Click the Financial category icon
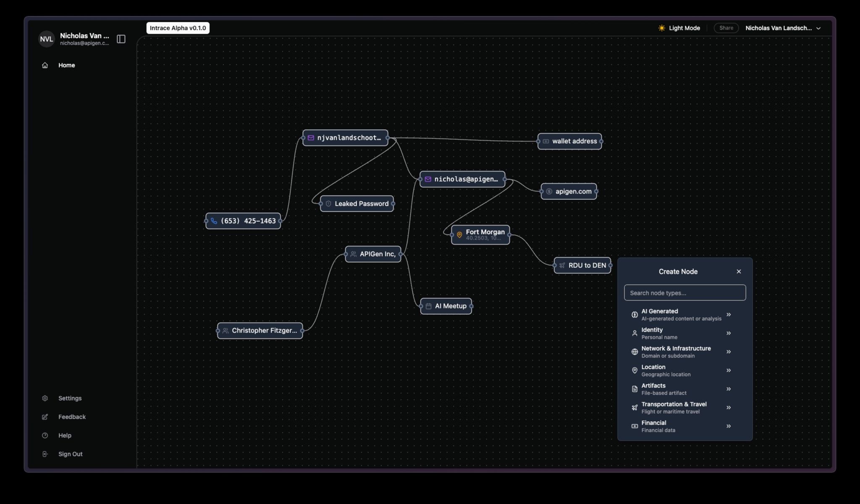 click(635, 426)
